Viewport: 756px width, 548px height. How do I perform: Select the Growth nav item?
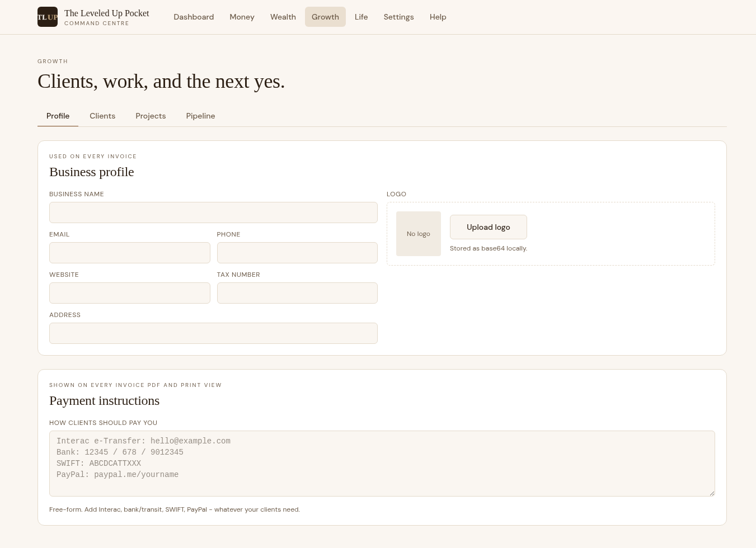click(x=325, y=17)
